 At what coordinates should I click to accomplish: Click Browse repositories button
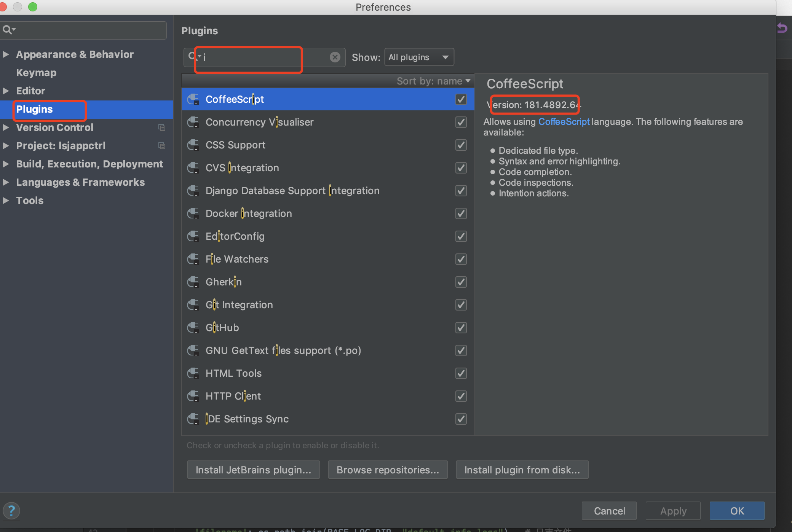pyautogui.click(x=388, y=470)
